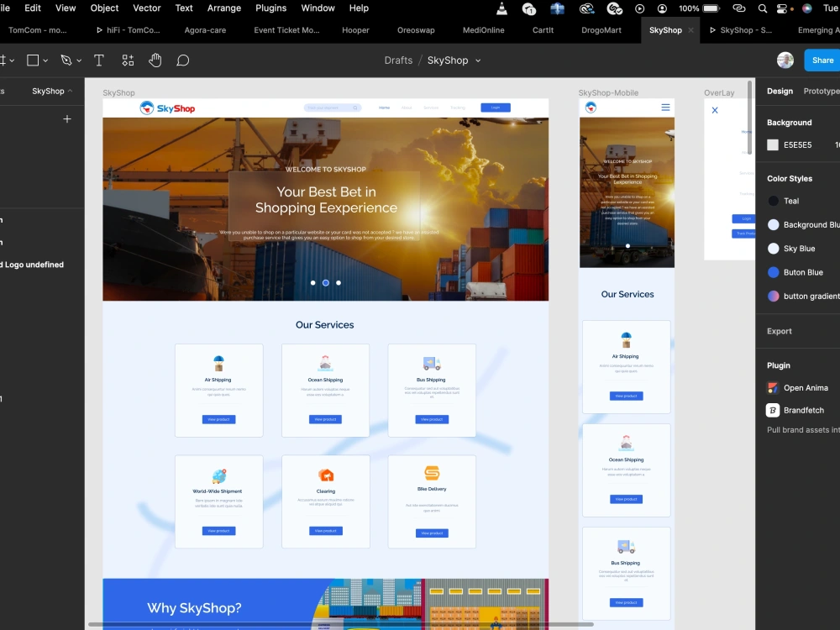Click the X close icon in OverLay frame
840x630 pixels.
pyautogui.click(x=715, y=110)
